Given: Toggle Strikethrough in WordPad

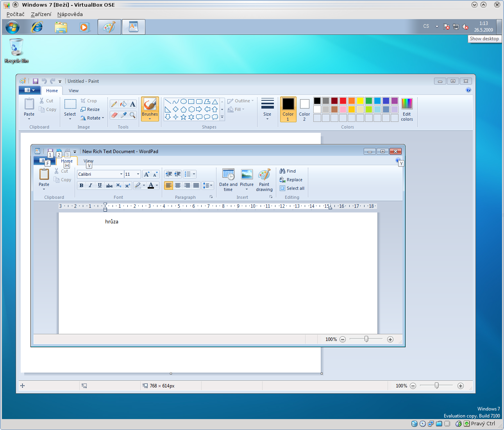Looking at the screenshot, I should (x=109, y=186).
